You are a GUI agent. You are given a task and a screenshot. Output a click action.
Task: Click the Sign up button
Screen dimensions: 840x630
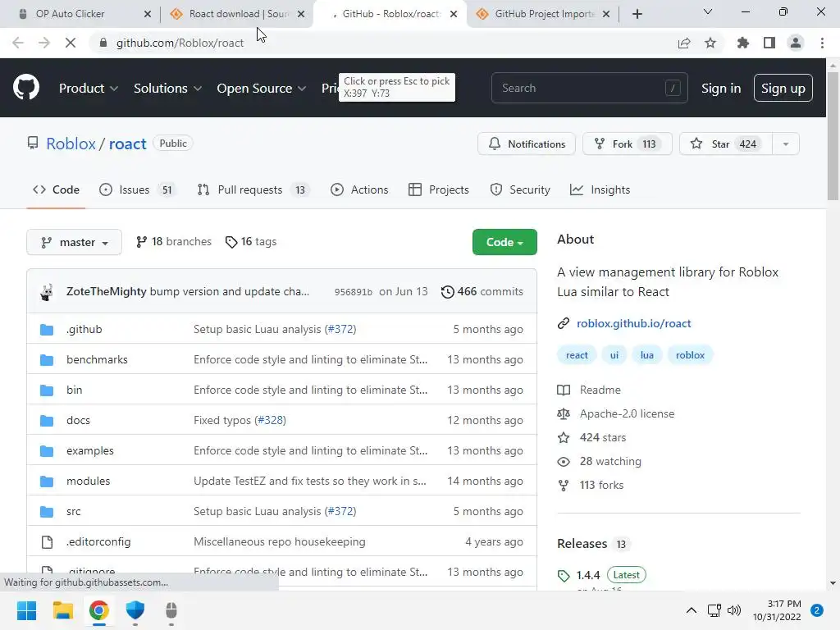point(783,89)
